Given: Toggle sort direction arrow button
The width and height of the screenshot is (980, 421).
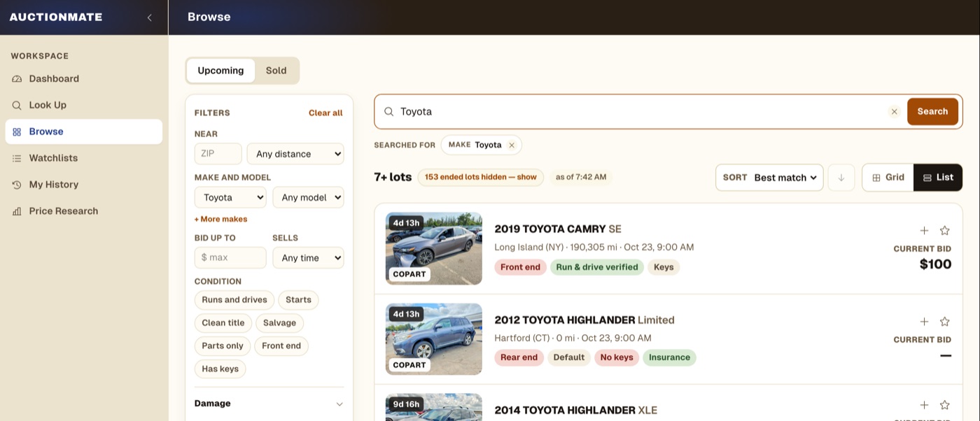Looking at the screenshot, I should (x=841, y=178).
